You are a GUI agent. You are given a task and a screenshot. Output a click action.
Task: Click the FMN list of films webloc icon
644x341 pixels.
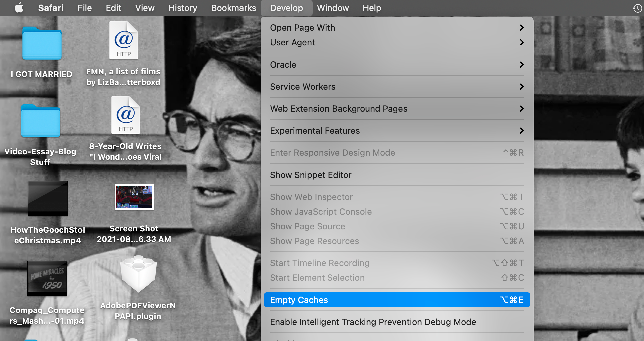pos(124,40)
